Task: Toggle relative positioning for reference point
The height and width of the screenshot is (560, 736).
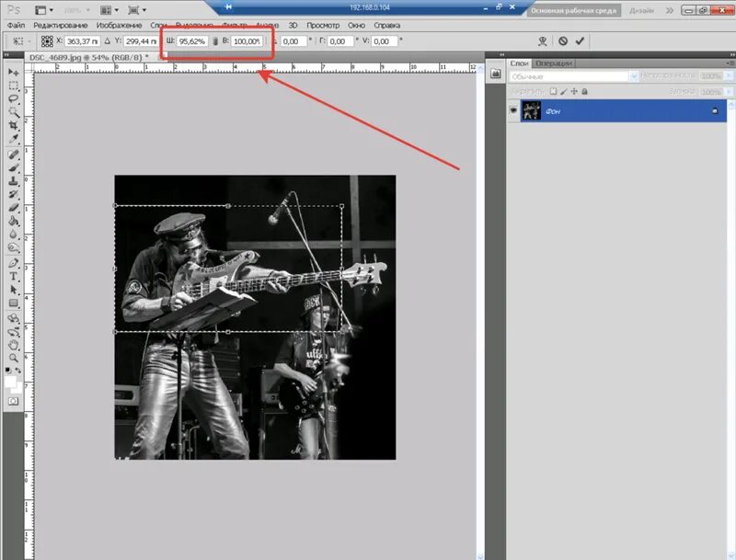Action: [x=107, y=41]
